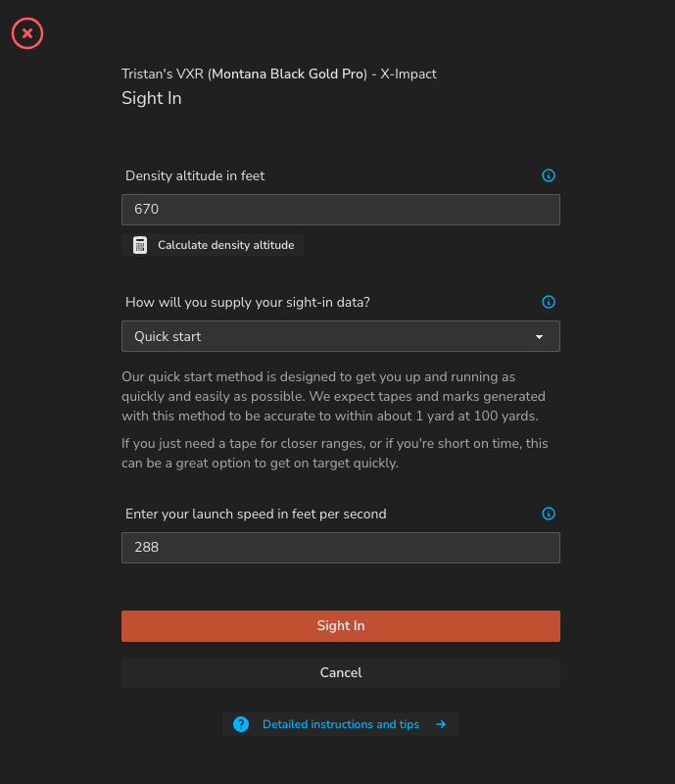
Task: Click the density altitude value field
Action: [x=340, y=210]
